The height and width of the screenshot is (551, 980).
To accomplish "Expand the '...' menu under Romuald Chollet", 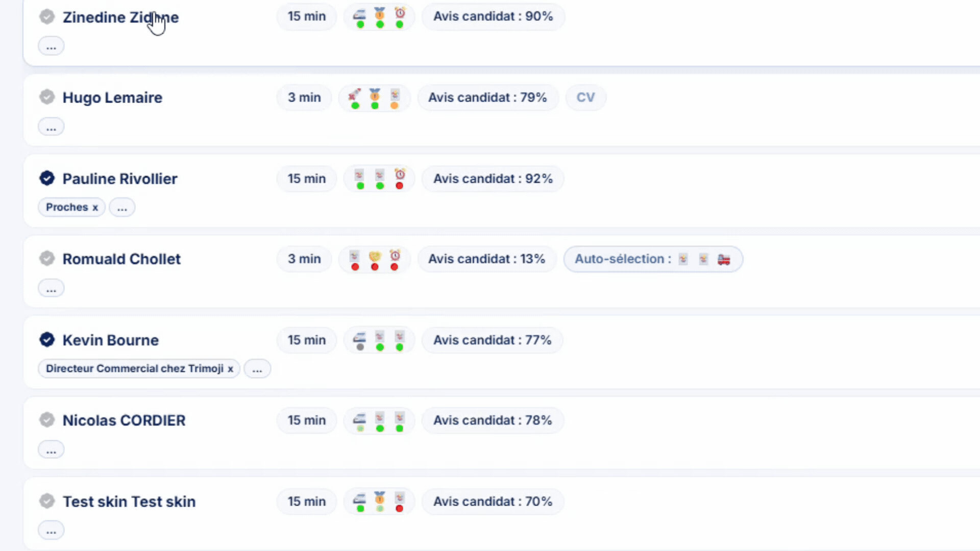I will (51, 288).
